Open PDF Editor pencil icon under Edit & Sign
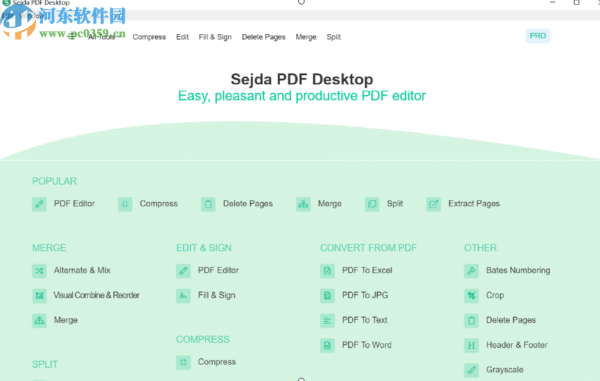This screenshot has width=600, height=381. coord(183,271)
